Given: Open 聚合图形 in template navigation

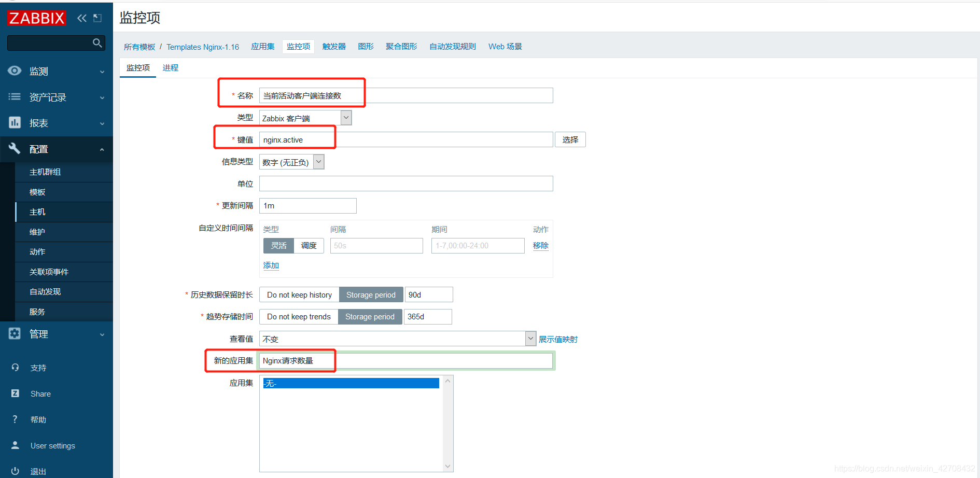Looking at the screenshot, I should click(x=401, y=47).
